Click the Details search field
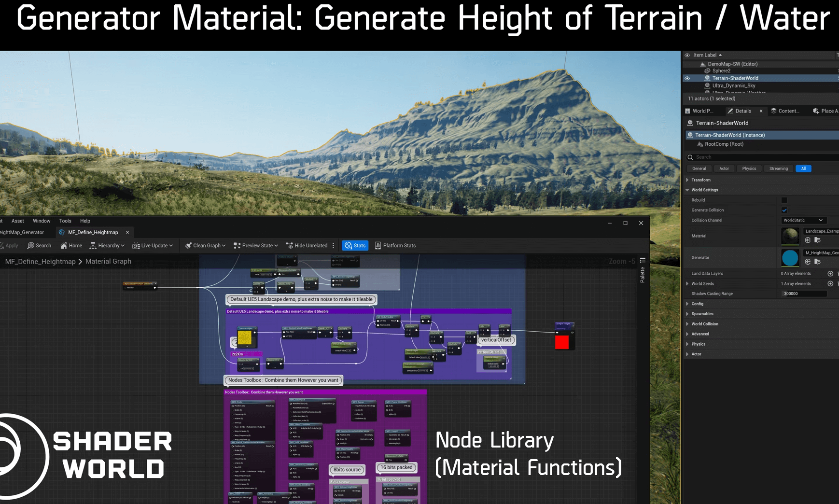The height and width of the screenshot is (504, 839). click(x=762, y=157)
